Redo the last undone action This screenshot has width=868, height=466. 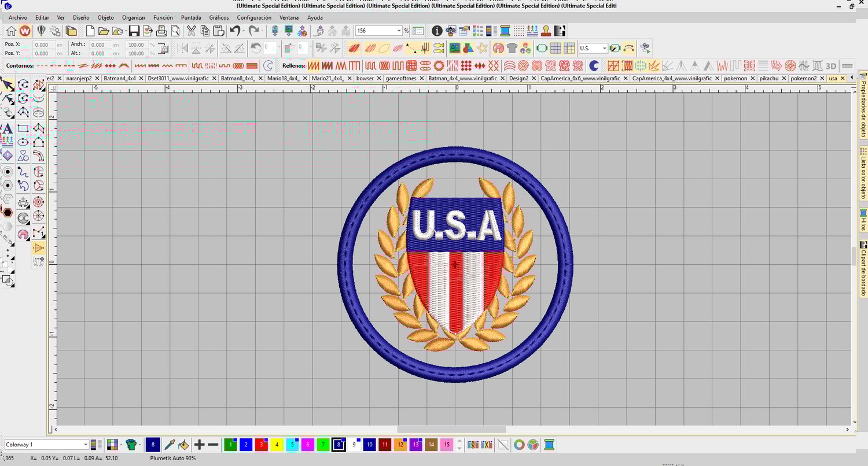click(x=254, y=31)
